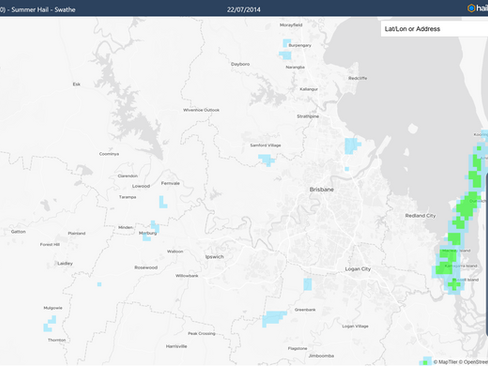The image size is (488, 366).
Task: Click the date 22/07/2014 in header
Action: 244,10
